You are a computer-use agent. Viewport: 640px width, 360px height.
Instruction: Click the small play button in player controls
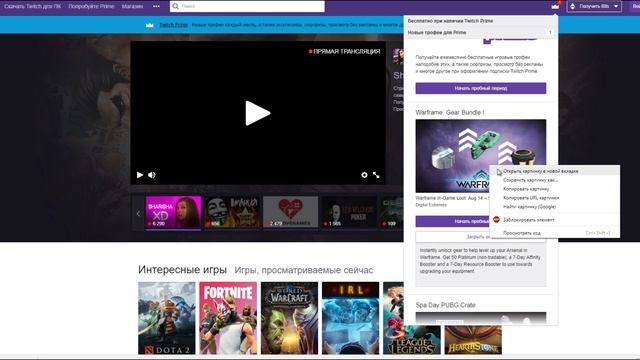tap(140, 175)
